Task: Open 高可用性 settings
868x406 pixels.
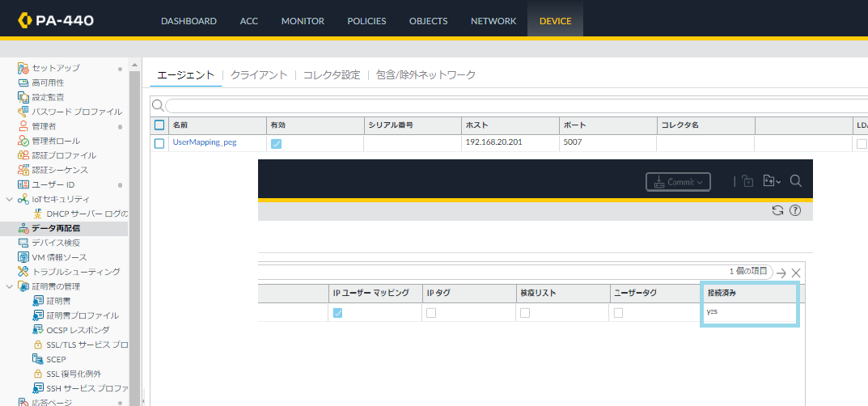Action: 48,82
